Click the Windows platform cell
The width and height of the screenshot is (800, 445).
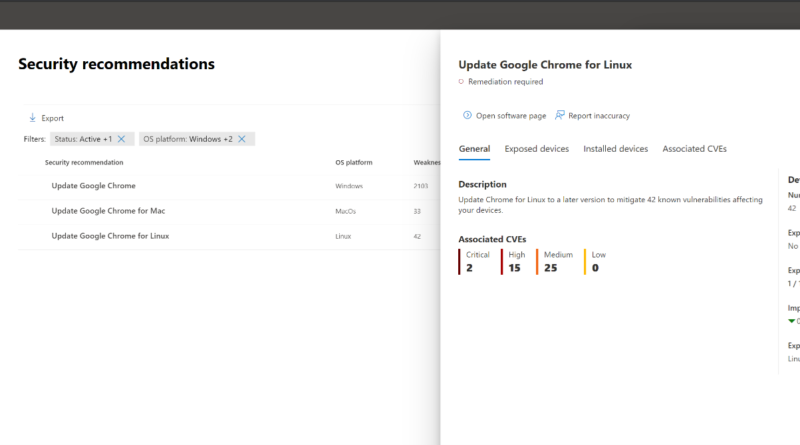point(349,186)
